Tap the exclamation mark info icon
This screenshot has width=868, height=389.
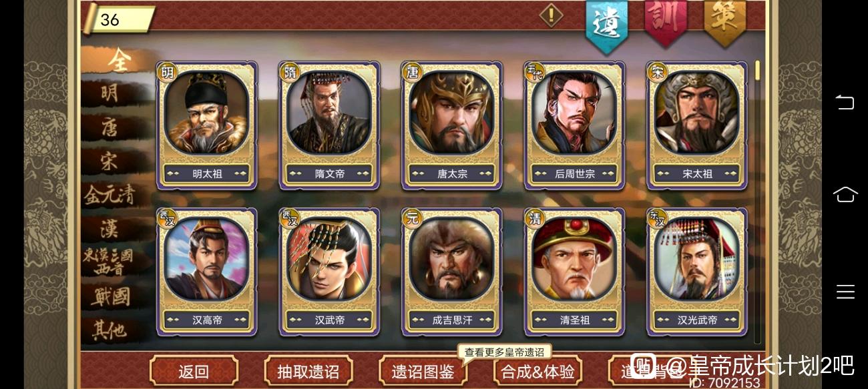pos(551,15)
